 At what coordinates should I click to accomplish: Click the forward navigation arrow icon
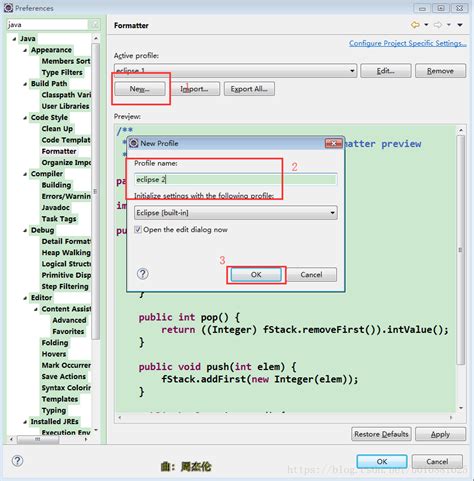pos(438,25)
